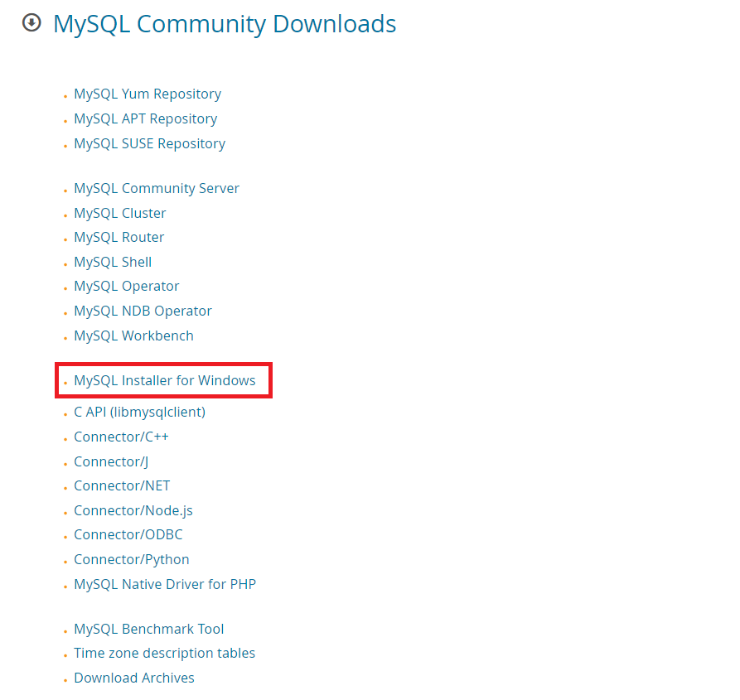Viewport: 740px width, 700px height.
Task: Open Connector/Node.js link
Action: [133, 511]
